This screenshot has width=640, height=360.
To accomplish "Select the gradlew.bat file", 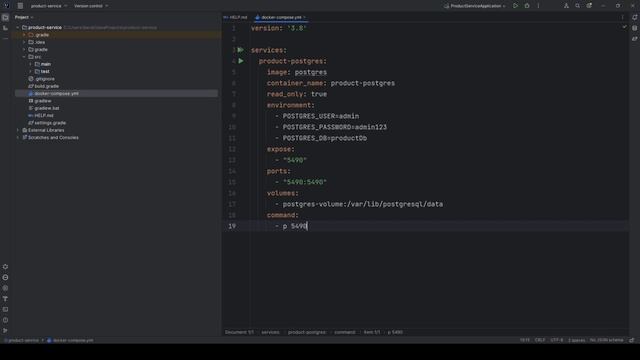I will tap(44, 108).
